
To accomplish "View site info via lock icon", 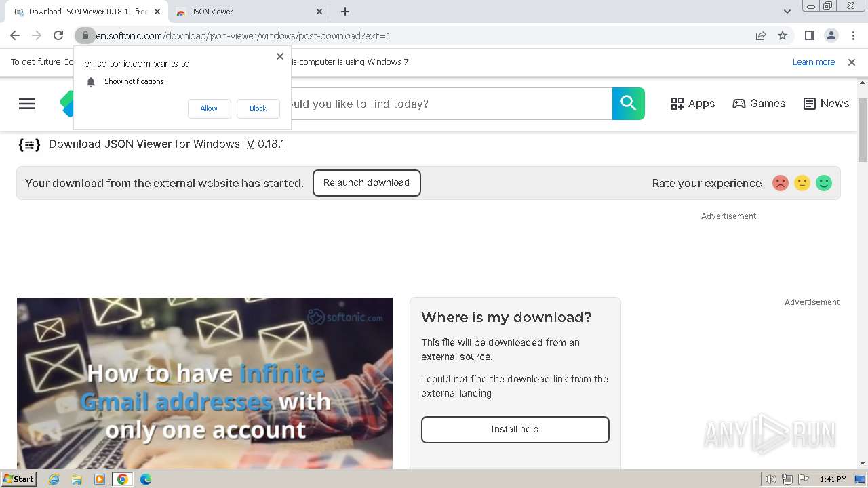I will click(85, 36).
